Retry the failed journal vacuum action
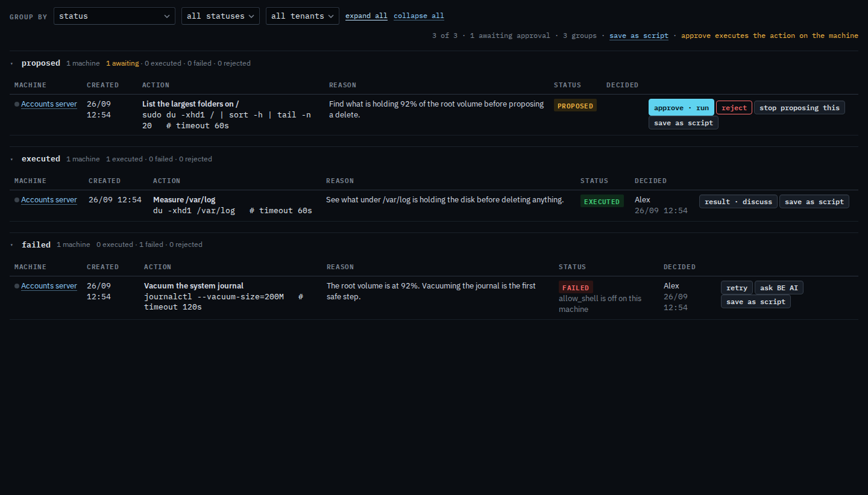This screenshot has width=868, height=495. (x=737, y=288)
